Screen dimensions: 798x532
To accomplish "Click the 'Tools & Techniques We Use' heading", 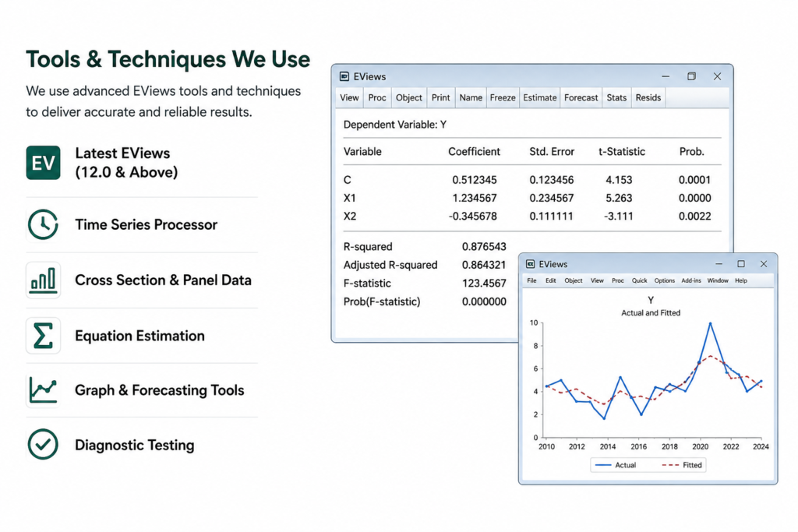I will 168,59.
